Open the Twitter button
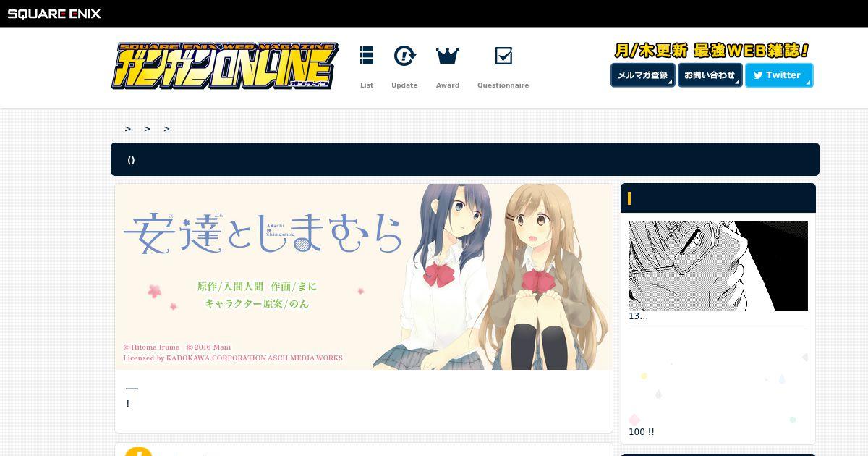The height and width of the screenshot is (456, 868). (x=779, y=75)
